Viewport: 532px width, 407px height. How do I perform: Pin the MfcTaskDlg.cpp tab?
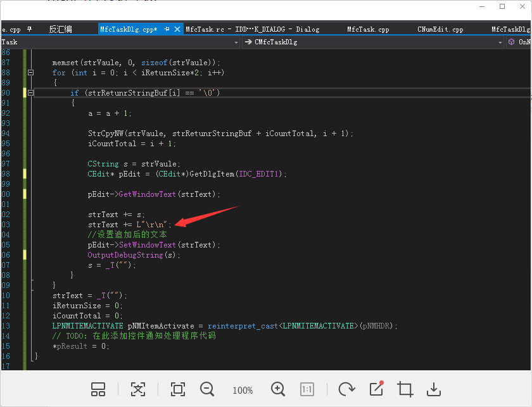pyautogui.click(x=167, y=29)
